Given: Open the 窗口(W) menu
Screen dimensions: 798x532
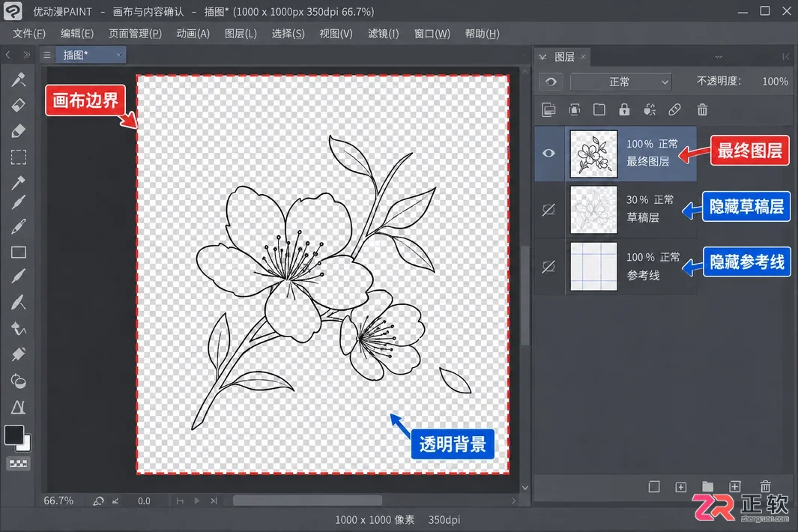Looking at the screenshot, I should [x=432, y=34].
